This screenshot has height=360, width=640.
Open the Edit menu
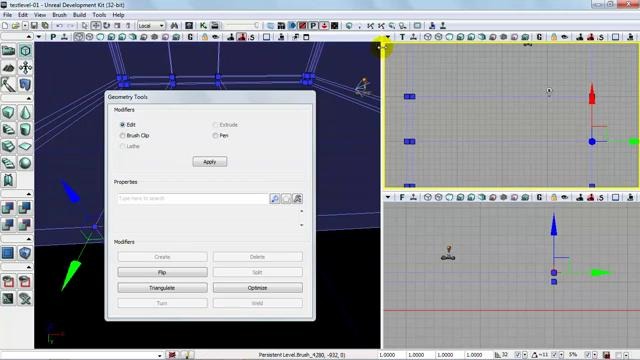pos(23,15)
